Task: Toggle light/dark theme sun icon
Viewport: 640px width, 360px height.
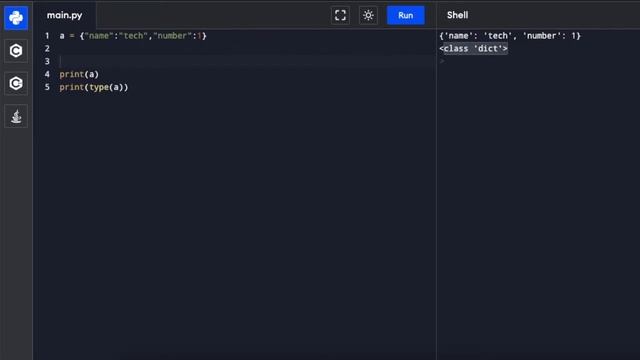Action: pyautogui.click(x=368, y=16)
